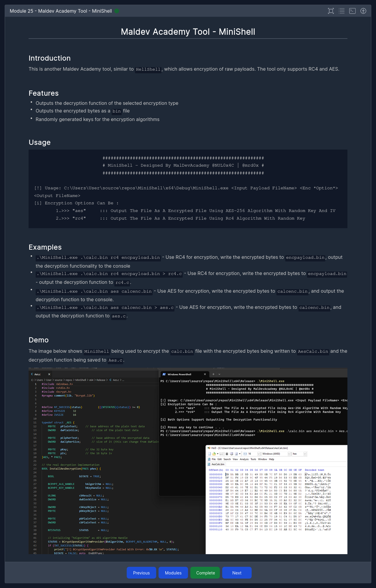The height and width of the screenshot is (588, 376).
Task: Click the 'HellShell' inline code in the introduction
Action: tap(148, 69)
